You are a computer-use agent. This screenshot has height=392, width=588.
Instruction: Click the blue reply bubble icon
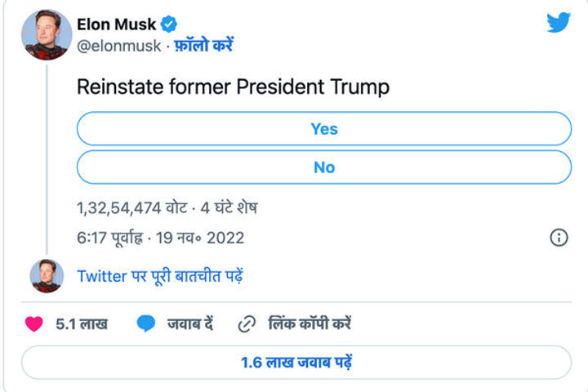[x=146, y=324]
